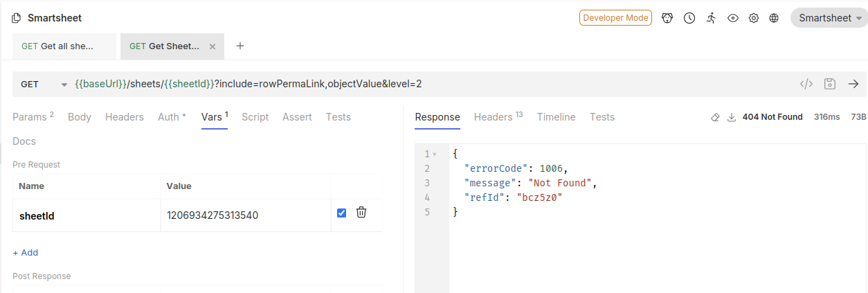Uncheck the sheetId variable checkbox
The image size is (868, 293).
coord(341,213)
